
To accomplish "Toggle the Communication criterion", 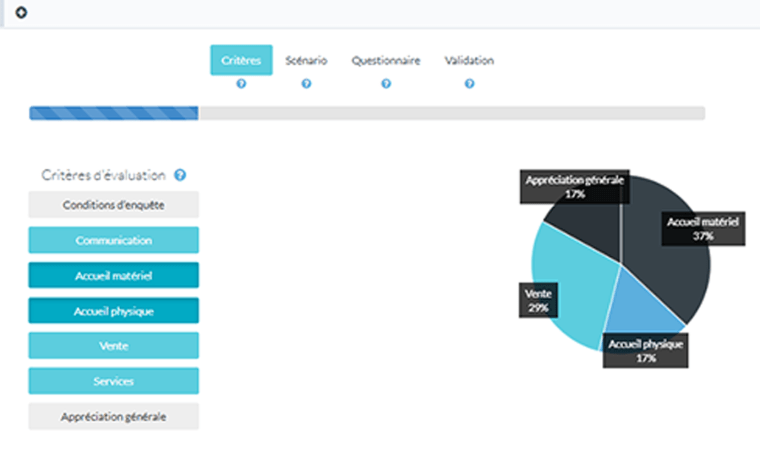I will [x=113, y=240].
